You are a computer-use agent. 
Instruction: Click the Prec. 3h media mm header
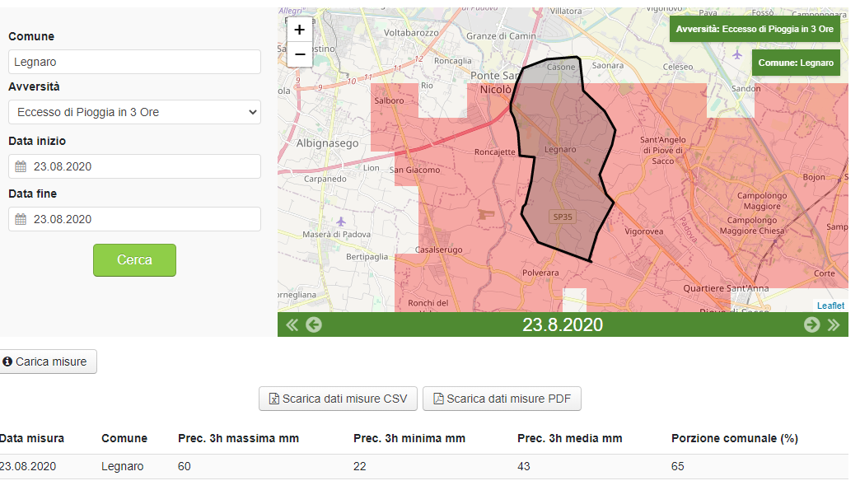[x=570, y=439]
